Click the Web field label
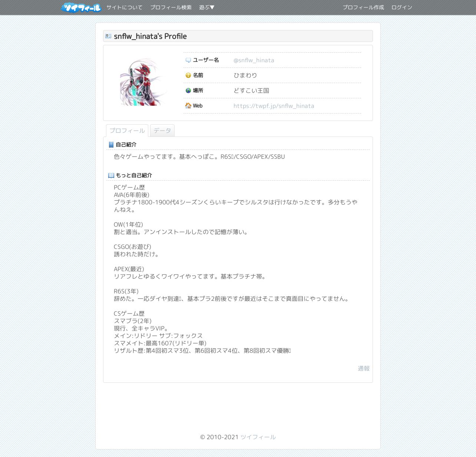 pyautogui.click(x=198, y=106)
